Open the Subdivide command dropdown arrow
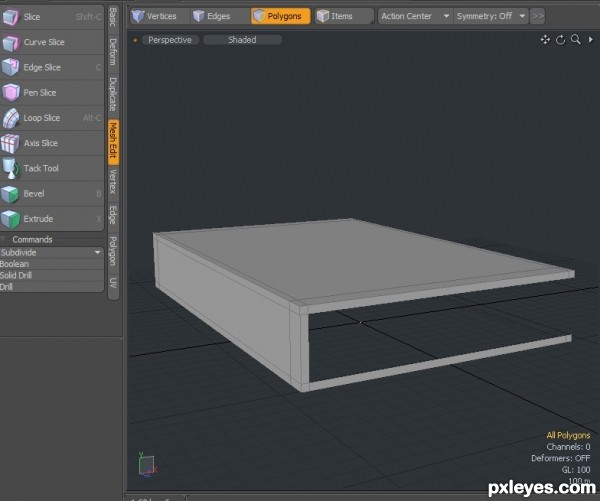 (98, 252)
